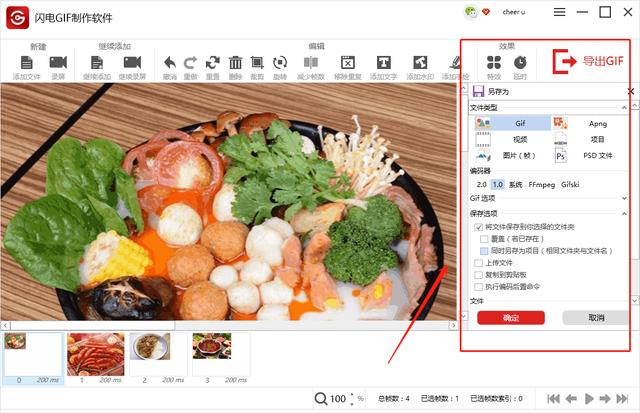Click the 重置 (Reset) refresh icon
The width and height of the screenshot is (640, 413).
click(x=213, y=62)
